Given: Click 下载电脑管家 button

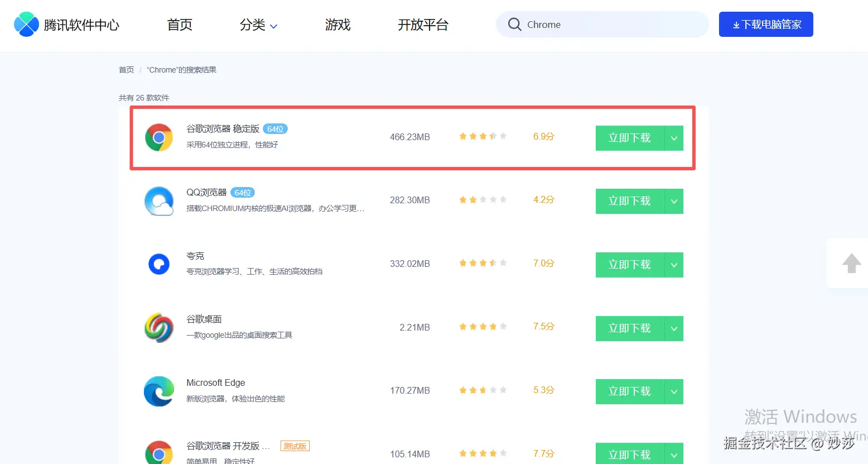Looking at the screenshot, I should [766, 25].
